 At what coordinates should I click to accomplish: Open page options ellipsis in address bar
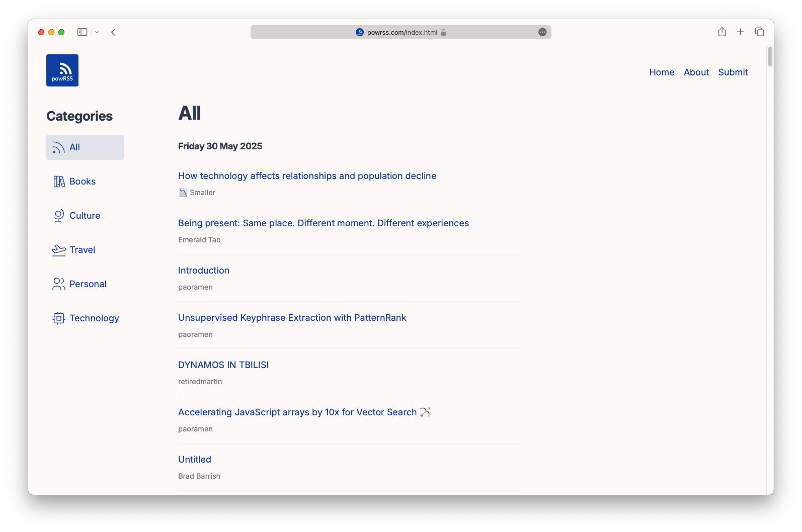point(542,32)
